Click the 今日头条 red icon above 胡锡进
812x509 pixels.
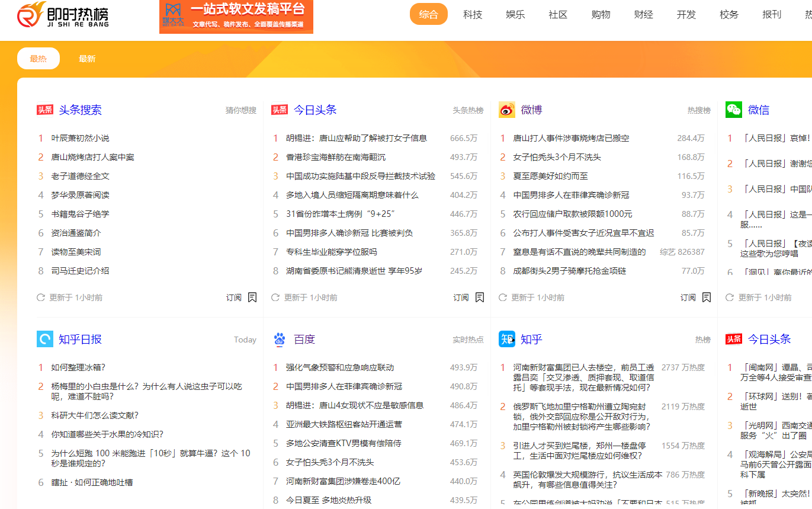pos(280,110)
